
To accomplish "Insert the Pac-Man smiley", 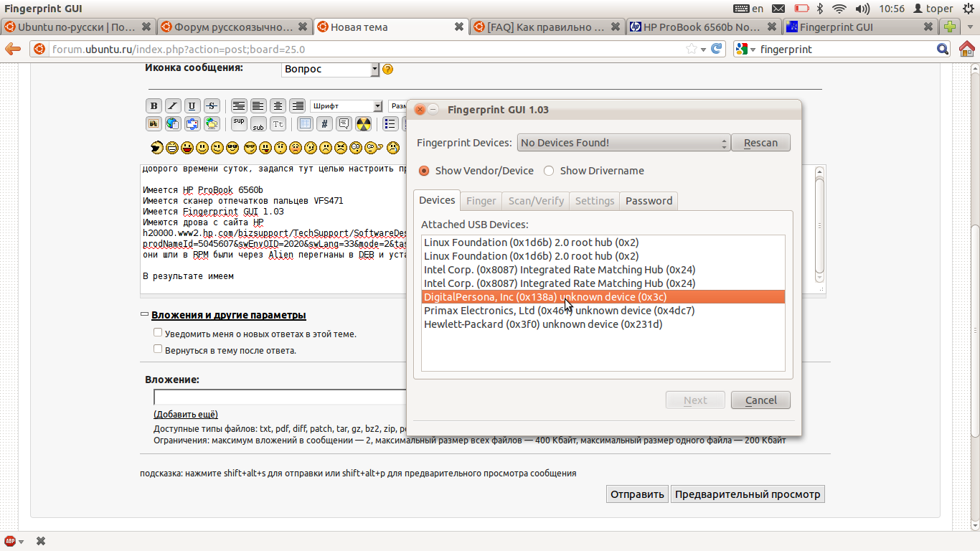I will 157,148.
